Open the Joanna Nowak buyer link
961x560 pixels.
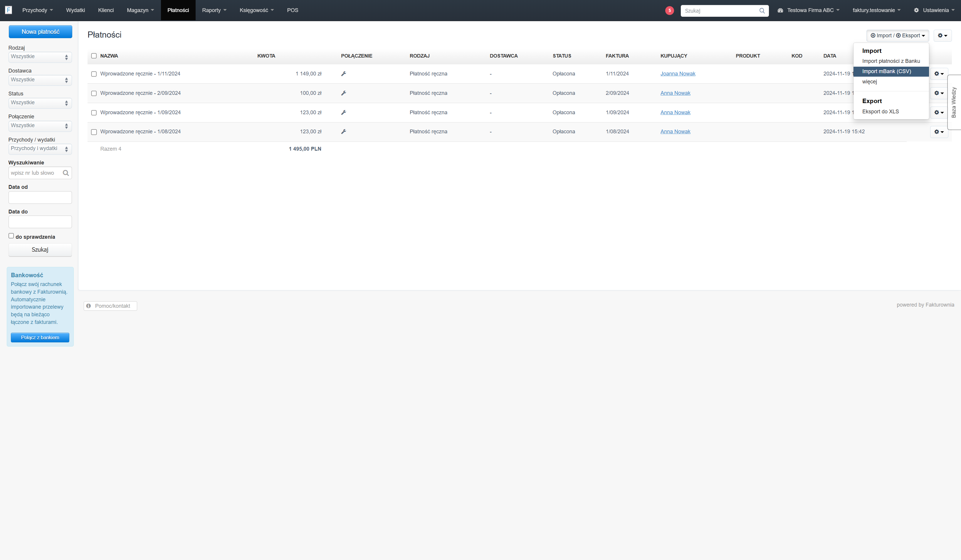(678, 74)
